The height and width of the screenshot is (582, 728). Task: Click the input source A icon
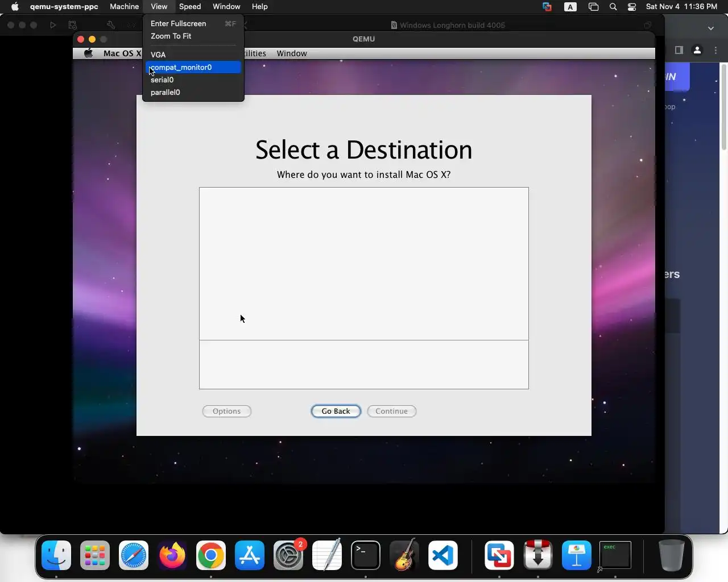(570, 7)
